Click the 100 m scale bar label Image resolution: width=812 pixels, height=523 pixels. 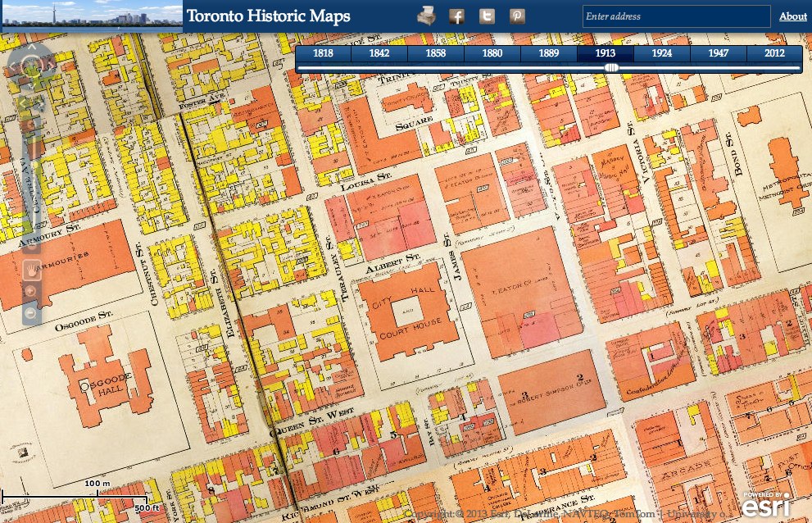tap(98, 483)
